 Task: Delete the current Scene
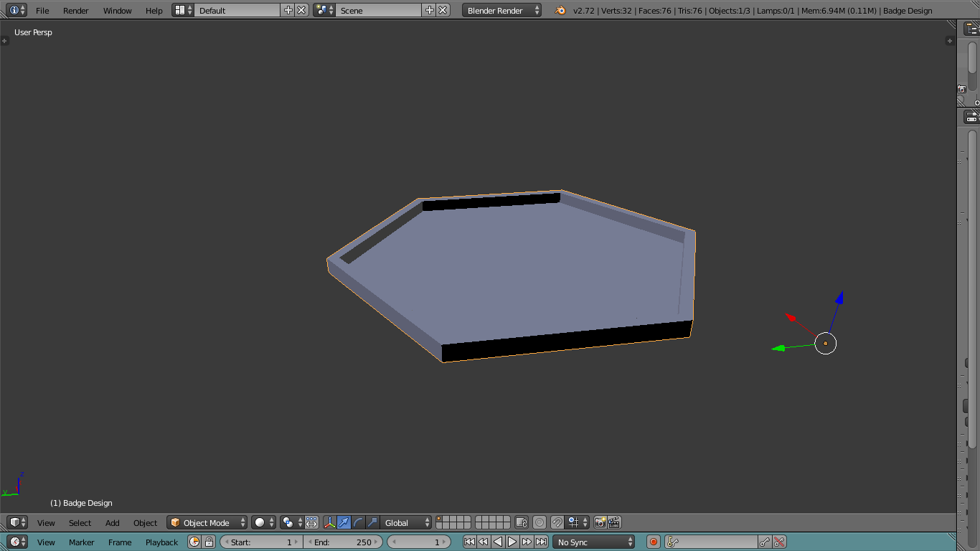coord(443,10)
